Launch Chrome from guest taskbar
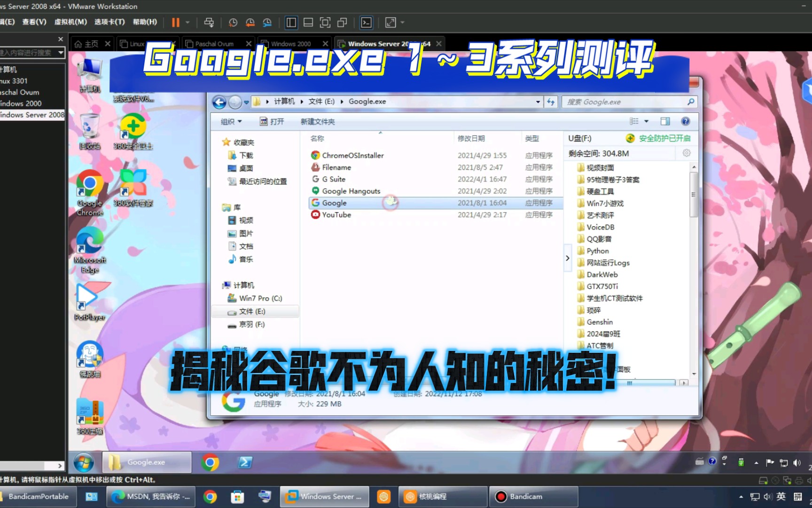The image size is (812, 508). coord(210,463)
